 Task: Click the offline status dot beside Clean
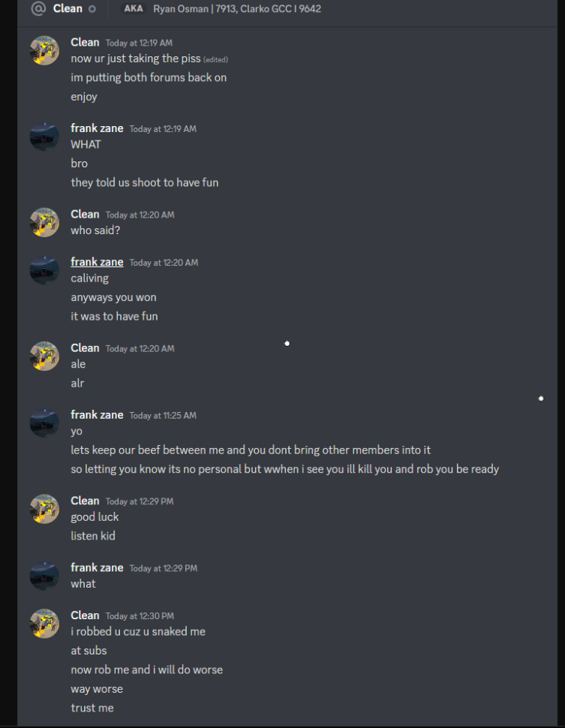point(92,9)
